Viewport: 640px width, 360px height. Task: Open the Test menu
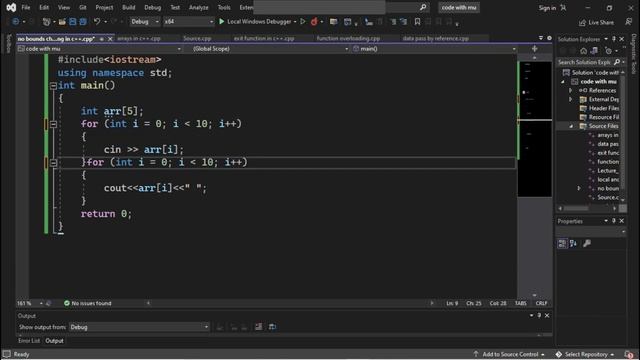[x=175, y=7]
